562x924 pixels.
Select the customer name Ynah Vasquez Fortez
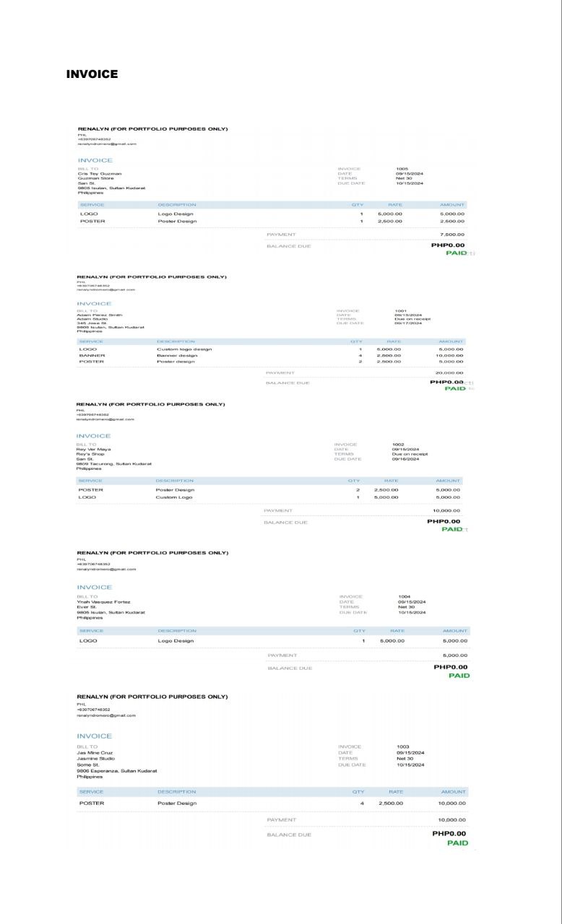click(x=104, y=602)
